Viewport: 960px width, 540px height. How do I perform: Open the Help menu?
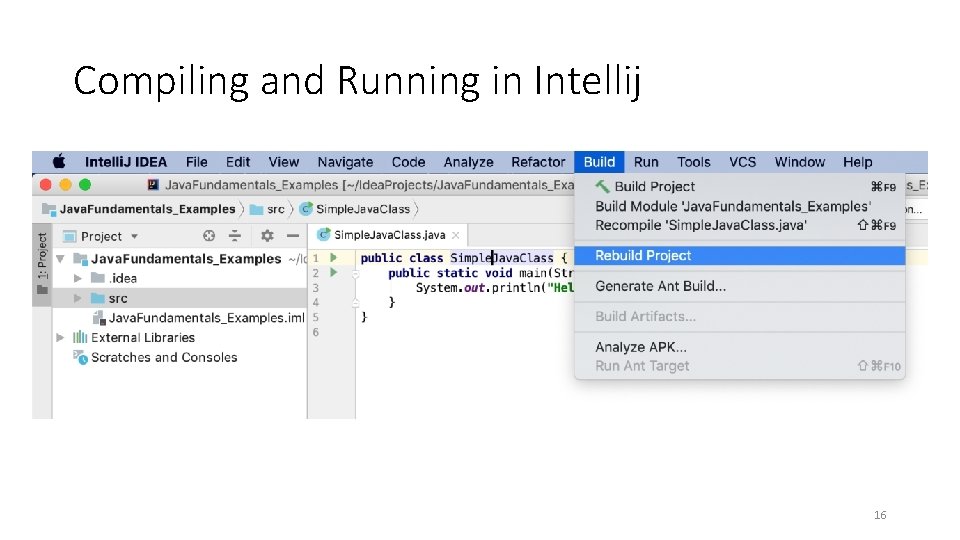click(x=857, y=162)
